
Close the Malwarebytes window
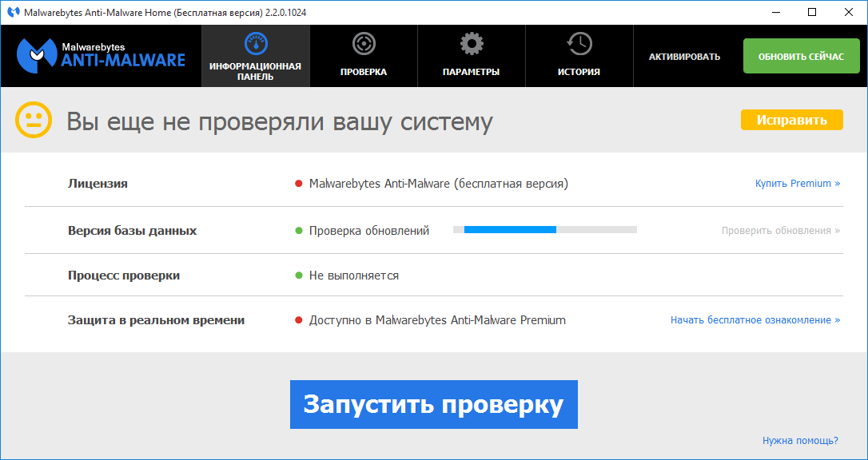click(x=849, y=12)
